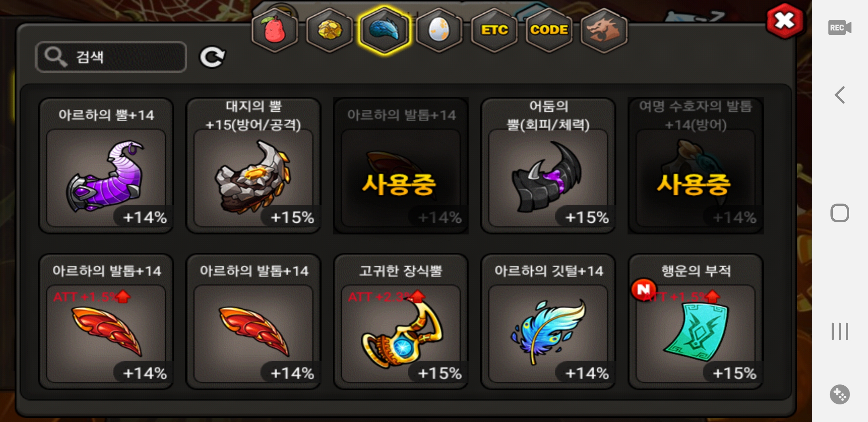Tap the Android back arrow navigation button
The height and width of the screenshot is (422, 868).
coord(840,95)
